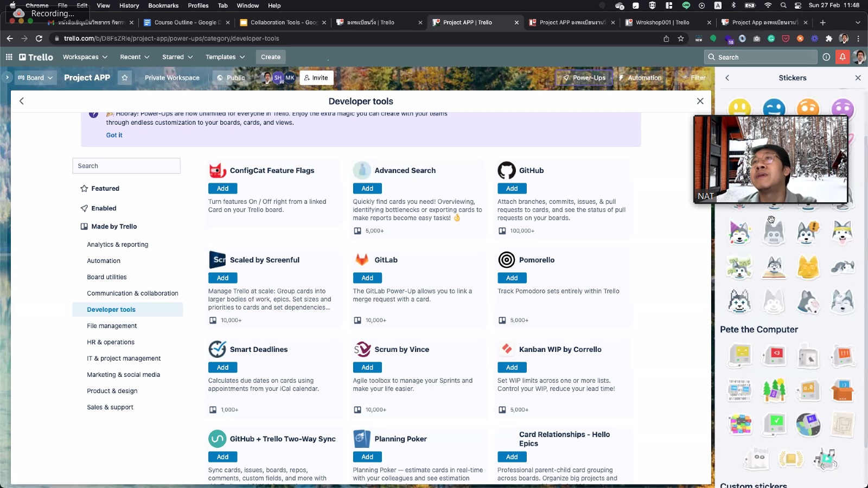Open the Chrome History menu
The height and width of the screenshot is (488, 868).
129,5
